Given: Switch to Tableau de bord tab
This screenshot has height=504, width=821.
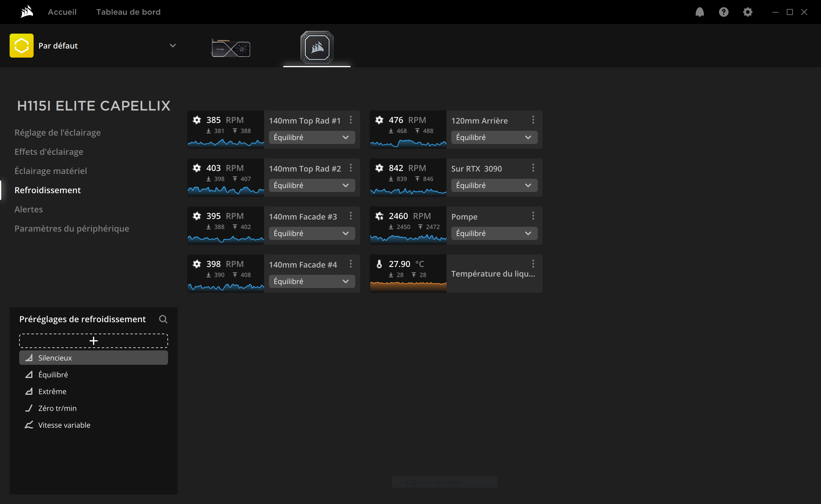Looking at the screenshot, I should coord(128,12).
